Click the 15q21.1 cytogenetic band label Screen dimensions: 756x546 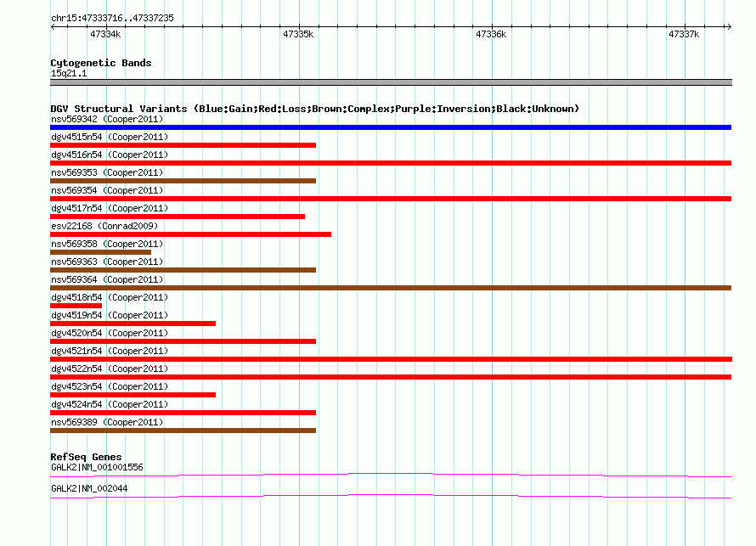pyautogui.click(x=69, y=73)
